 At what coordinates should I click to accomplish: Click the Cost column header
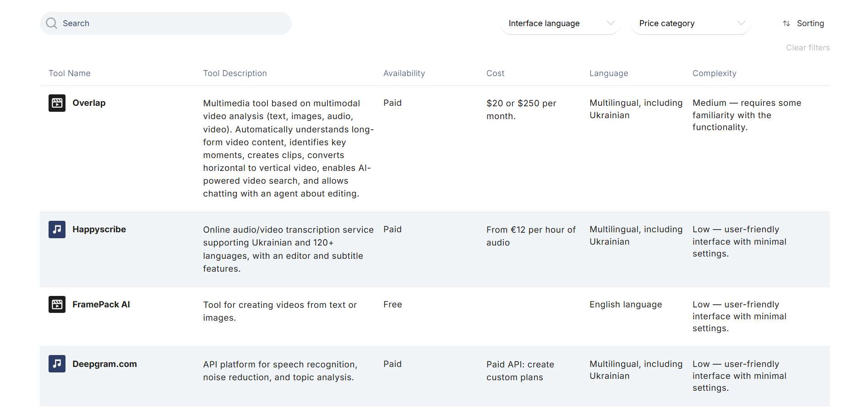pyautogui.click(x=495, y=73)
